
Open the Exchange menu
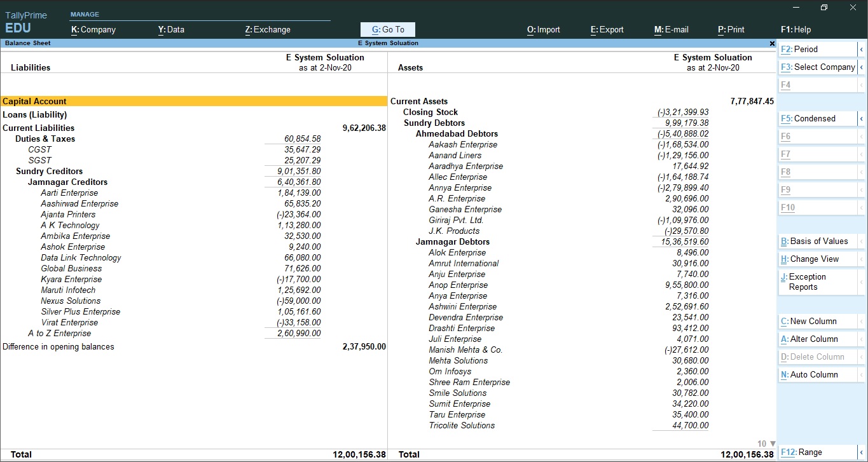tap(268, 29)
